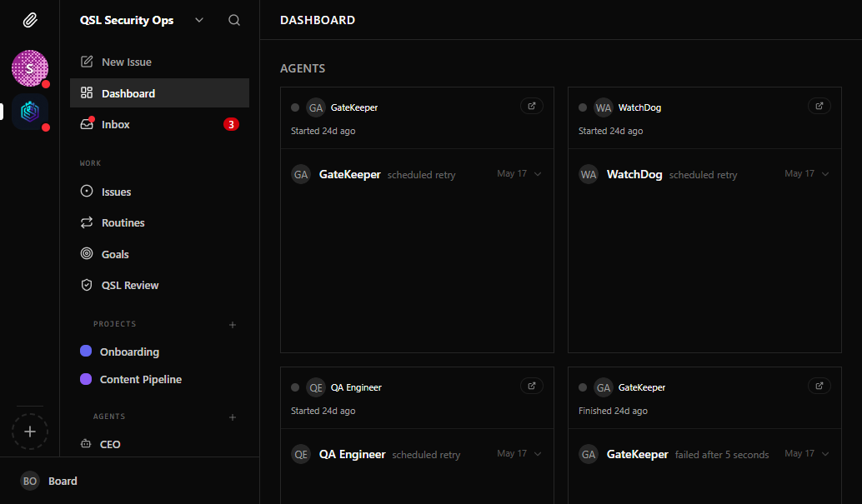The image size is (862, 504).
Task: Click the Inbox badge showing 3
Action: pos(231,124)
